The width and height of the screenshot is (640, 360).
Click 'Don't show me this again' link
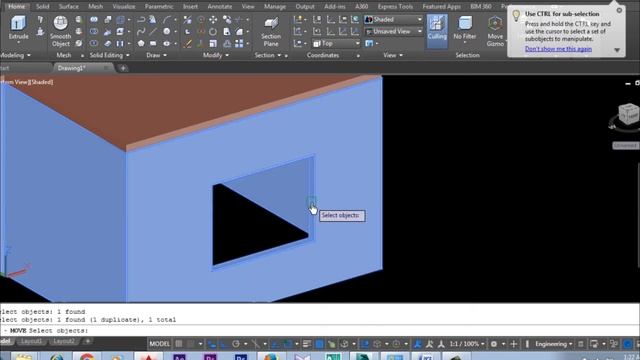558,49
